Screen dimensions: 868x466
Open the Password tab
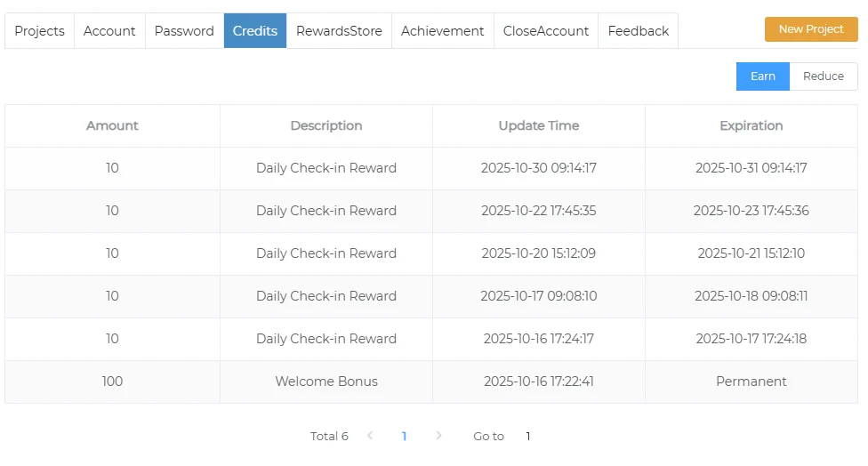pos(184,31)
